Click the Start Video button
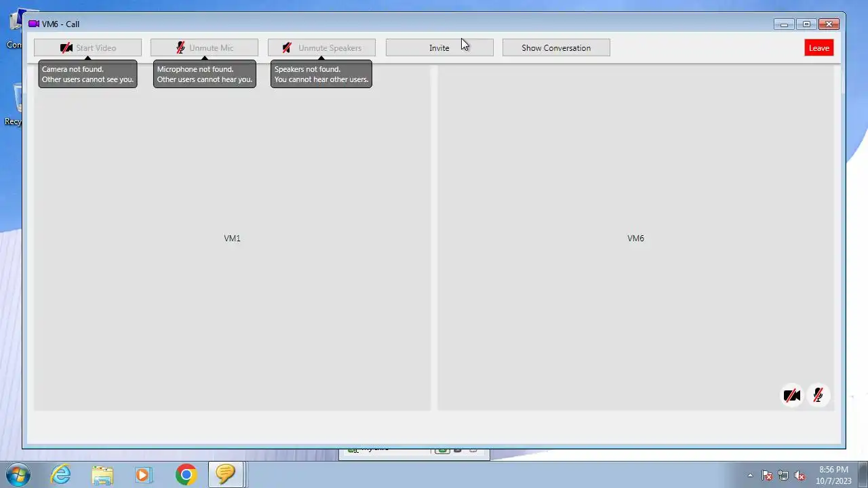This screenshot has width=868, height=488. coord(87,48)
